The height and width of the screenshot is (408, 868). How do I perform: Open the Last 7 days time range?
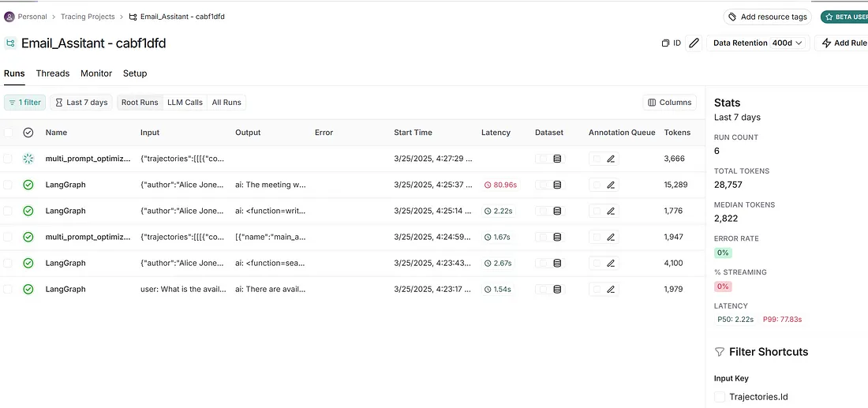click(x=81, y=103)
